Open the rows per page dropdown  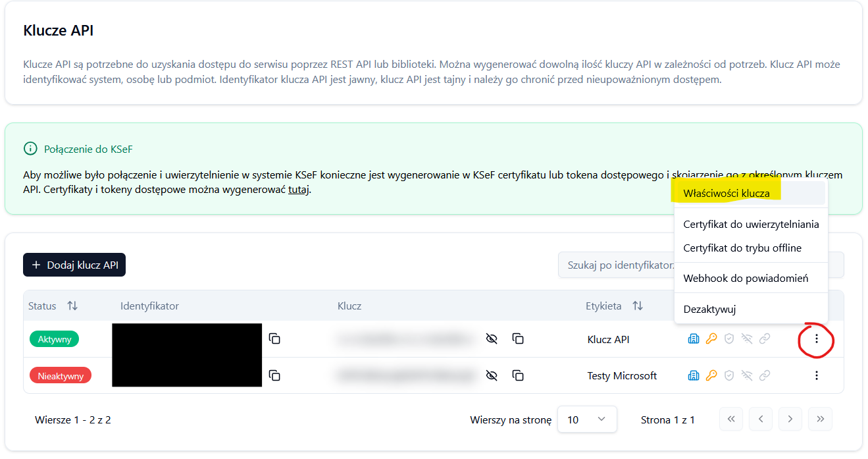point(587,419)
